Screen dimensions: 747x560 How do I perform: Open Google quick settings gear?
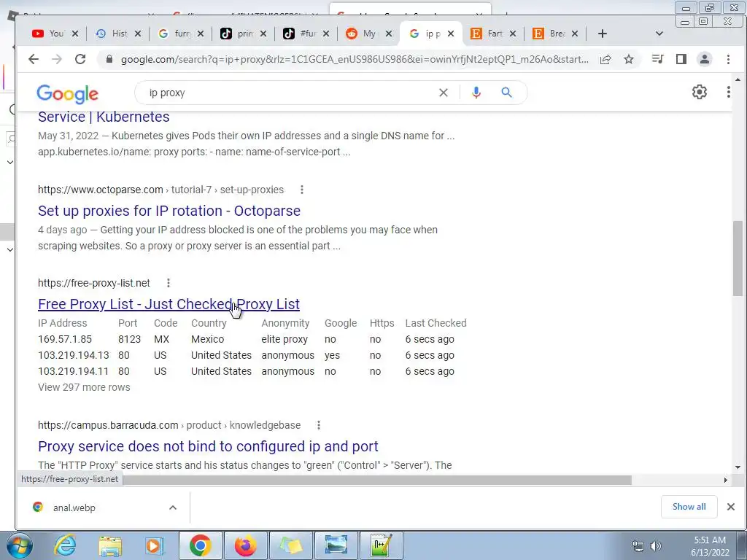coord(700,92)
